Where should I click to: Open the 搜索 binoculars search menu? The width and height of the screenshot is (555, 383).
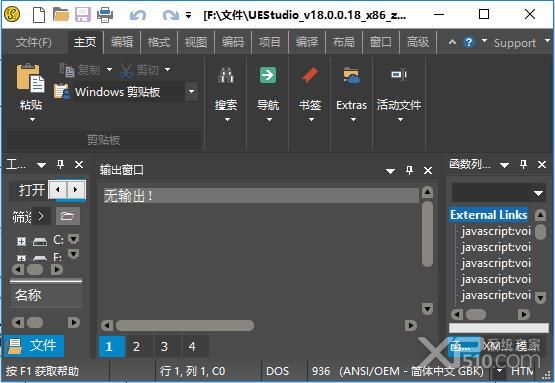point(226,94)
